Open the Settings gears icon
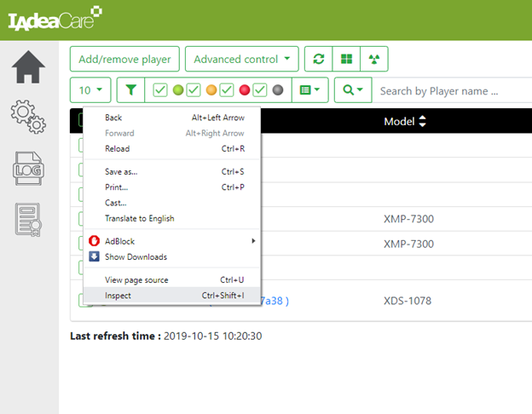532x414 pixels. click(x=28, y=117)
